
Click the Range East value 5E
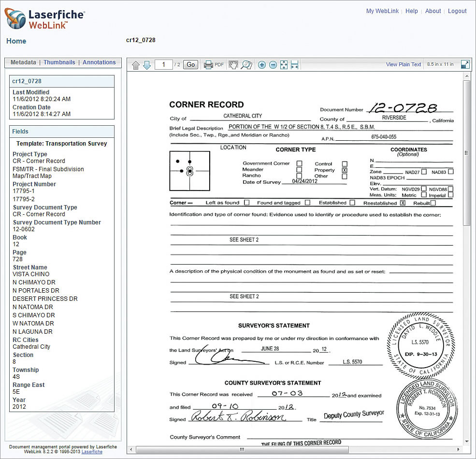pyautogui.click(x=16, y=392)
